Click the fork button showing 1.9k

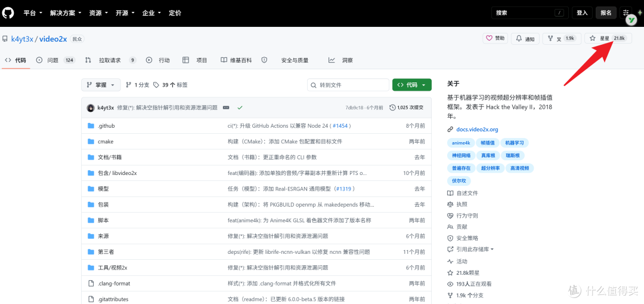pyautogui.click(x=562, y=39)
